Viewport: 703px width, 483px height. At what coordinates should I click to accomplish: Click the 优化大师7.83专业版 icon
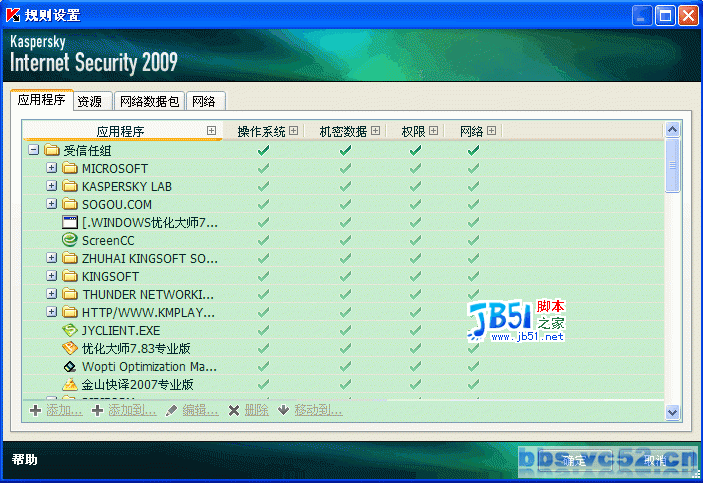coord(70,348)
